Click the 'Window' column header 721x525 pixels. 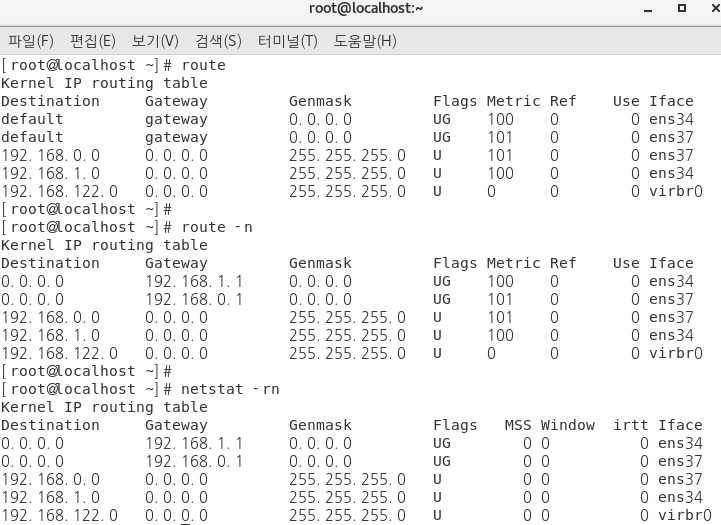tap(568, 425)
